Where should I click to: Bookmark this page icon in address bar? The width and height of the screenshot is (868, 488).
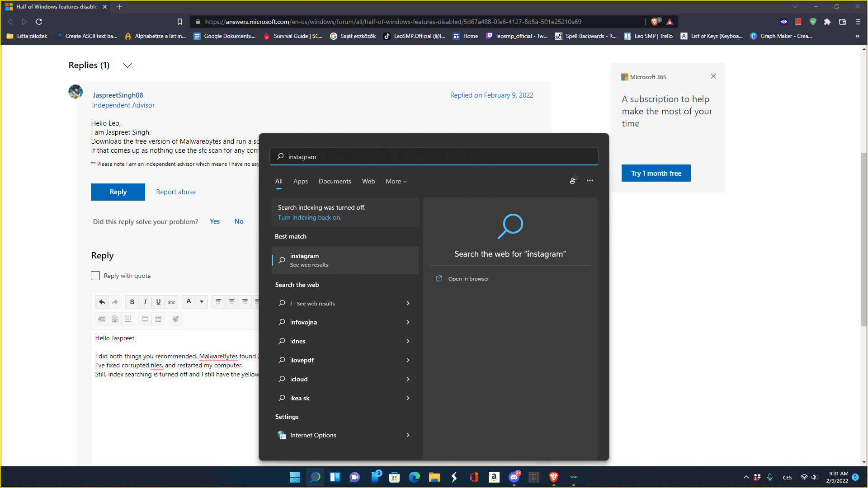180,22
